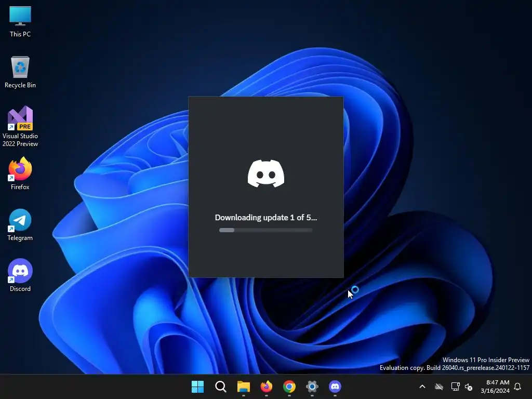Click the muted volume tray icon
532x399 pixels.
point(469,387)
